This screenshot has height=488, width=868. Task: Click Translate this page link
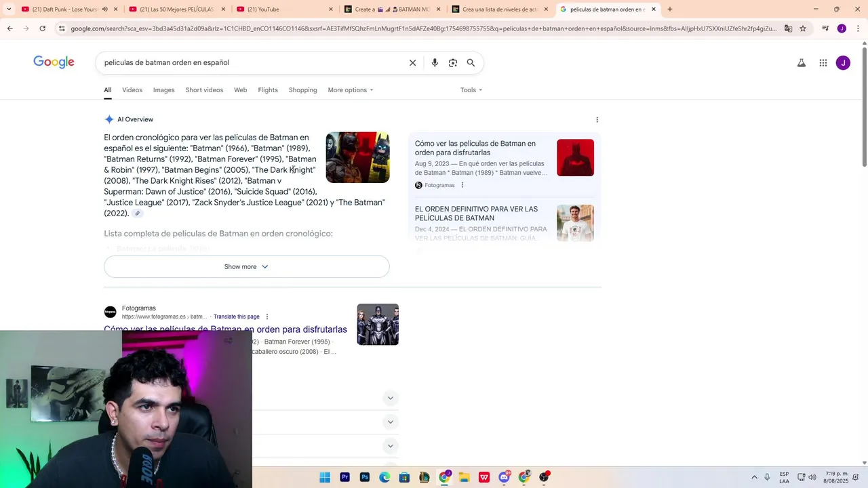point(237,317)
